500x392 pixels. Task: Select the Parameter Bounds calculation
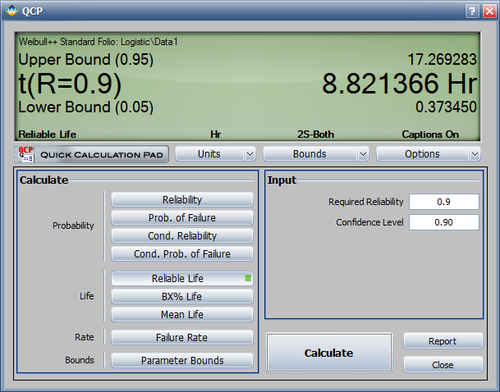182,360
